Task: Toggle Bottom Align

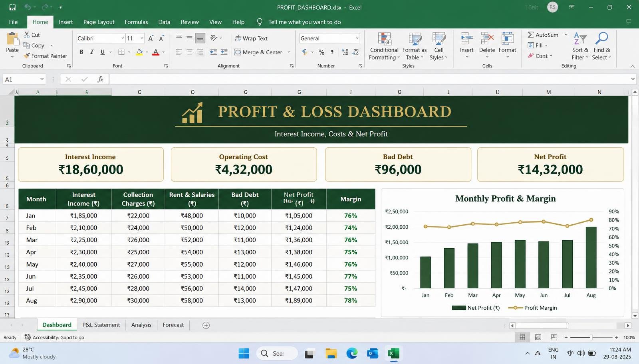Action: pyautogui.click(x=200, y=38)
